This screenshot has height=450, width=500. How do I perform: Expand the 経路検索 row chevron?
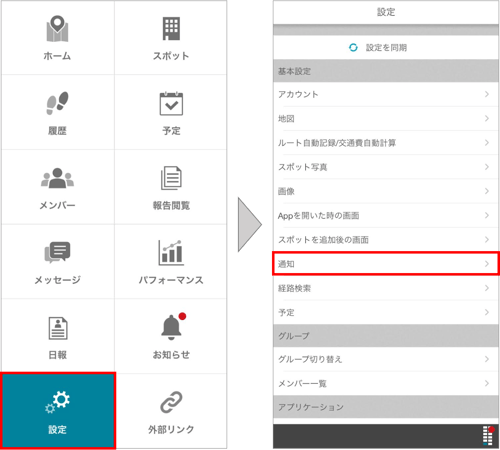coord(487,288)
